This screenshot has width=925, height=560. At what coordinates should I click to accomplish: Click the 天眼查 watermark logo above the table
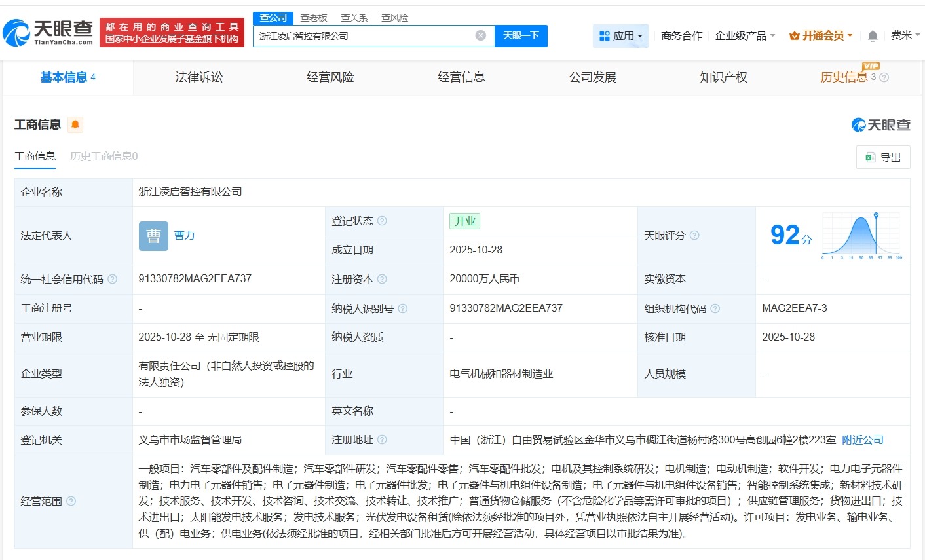point(882,124)
